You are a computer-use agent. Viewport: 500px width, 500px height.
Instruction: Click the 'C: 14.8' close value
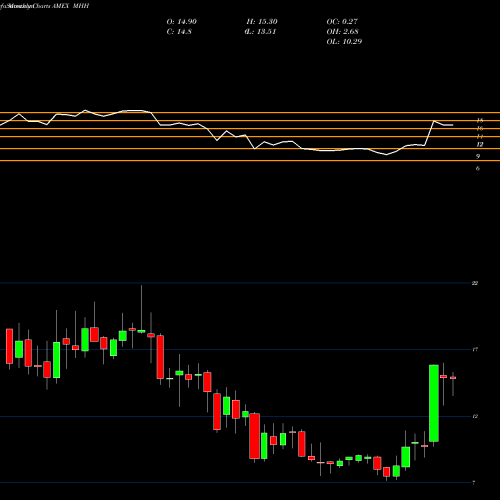tap(179, 32)
